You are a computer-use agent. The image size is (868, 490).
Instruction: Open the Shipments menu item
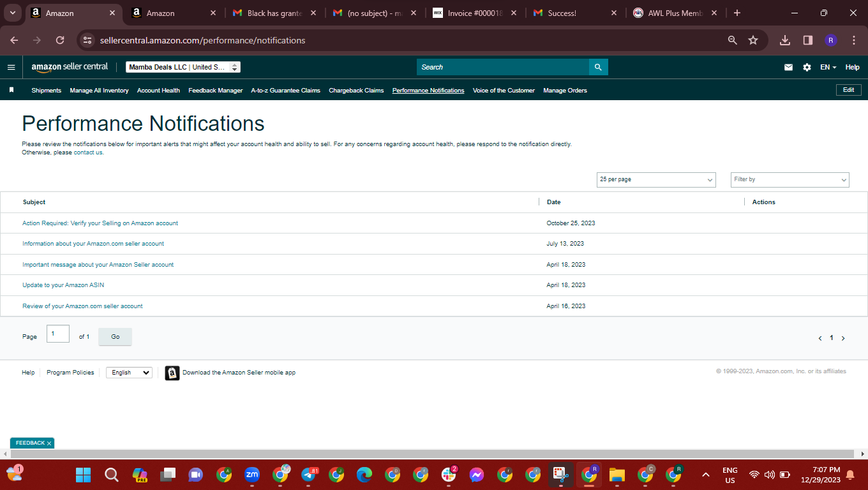[47, 91]
